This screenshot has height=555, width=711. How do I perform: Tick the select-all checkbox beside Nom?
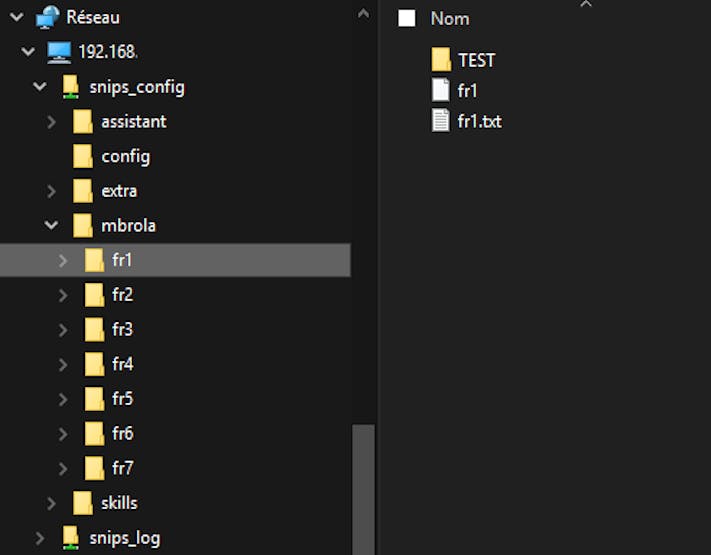[407, 18]
